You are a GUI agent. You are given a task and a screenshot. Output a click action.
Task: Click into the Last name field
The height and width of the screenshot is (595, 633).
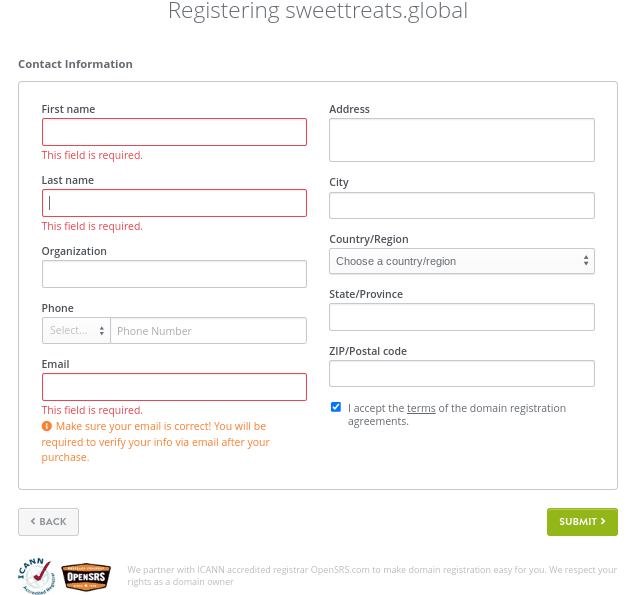coord(174,203)
